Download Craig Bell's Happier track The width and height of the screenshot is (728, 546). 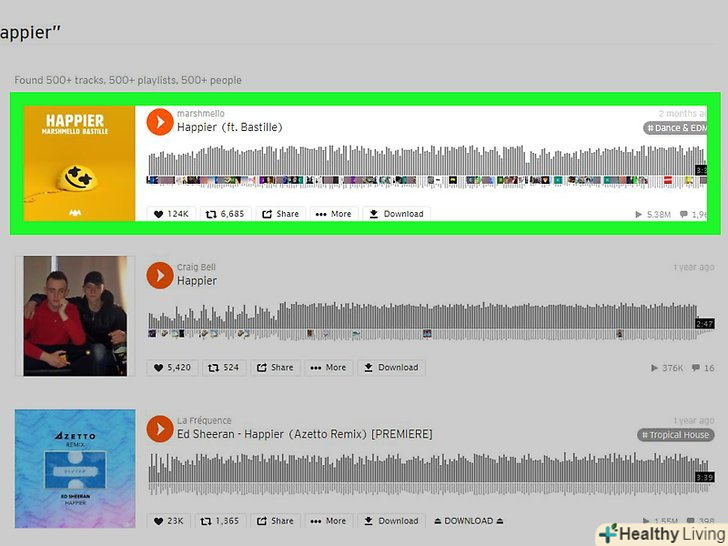pyautogui.click(x=391, y=368)
